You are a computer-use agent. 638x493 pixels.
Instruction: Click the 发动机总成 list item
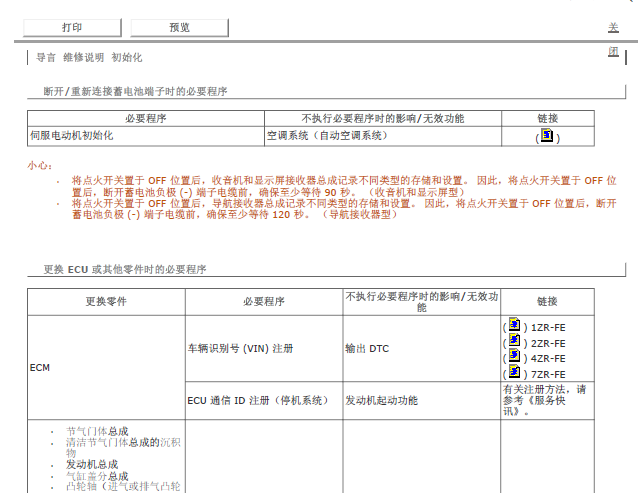pos(92,464)
